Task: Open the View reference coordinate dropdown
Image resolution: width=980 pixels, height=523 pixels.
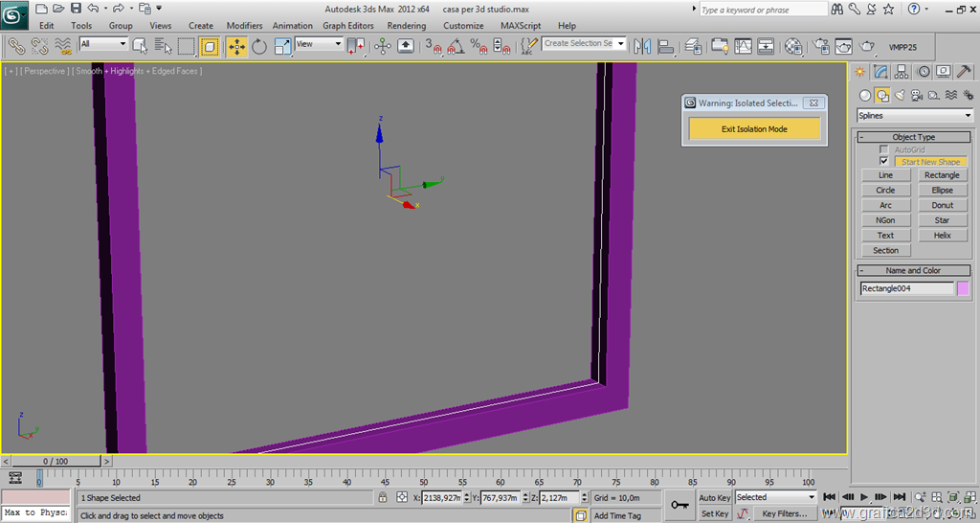Action: coord(319,44)
